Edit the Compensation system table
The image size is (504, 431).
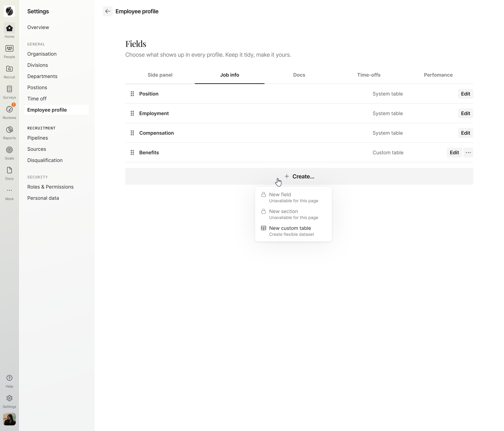click(466, 133)
